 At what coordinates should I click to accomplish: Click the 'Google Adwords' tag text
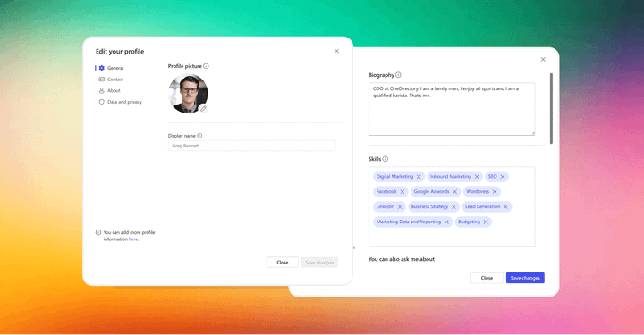point(431,192)
